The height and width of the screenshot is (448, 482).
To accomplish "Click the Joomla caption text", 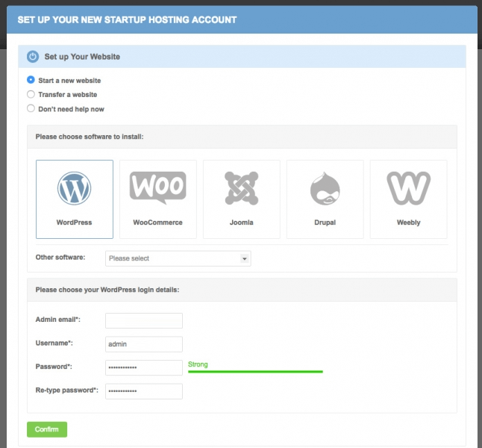I will (241, 223).
